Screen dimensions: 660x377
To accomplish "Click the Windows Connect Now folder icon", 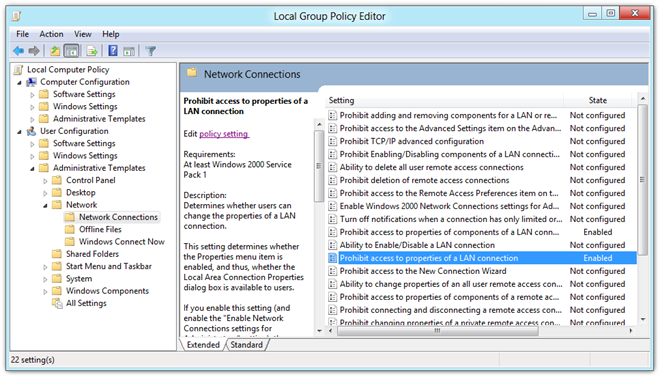I will 70,242.
